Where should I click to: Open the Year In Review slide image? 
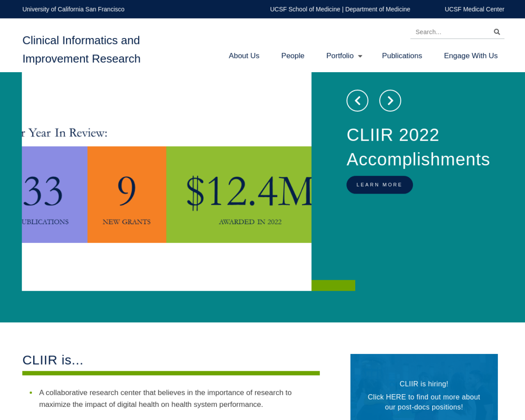pos(167,182)
